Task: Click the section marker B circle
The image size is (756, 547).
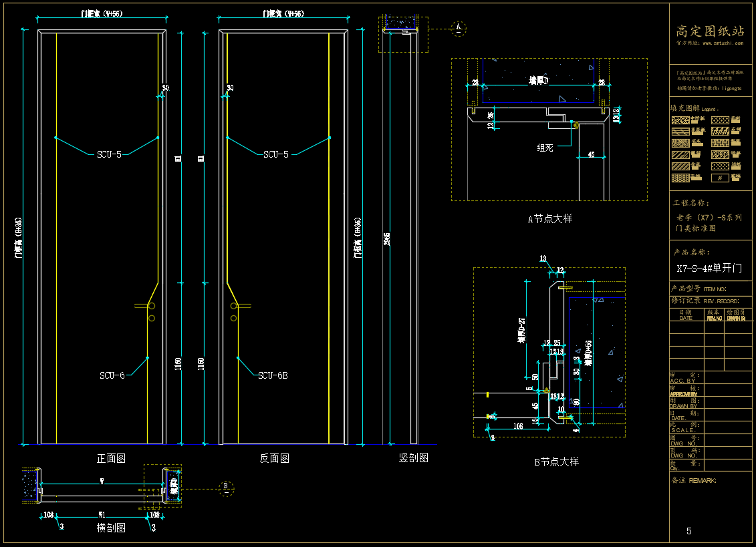Action: [x=225, y=486]
